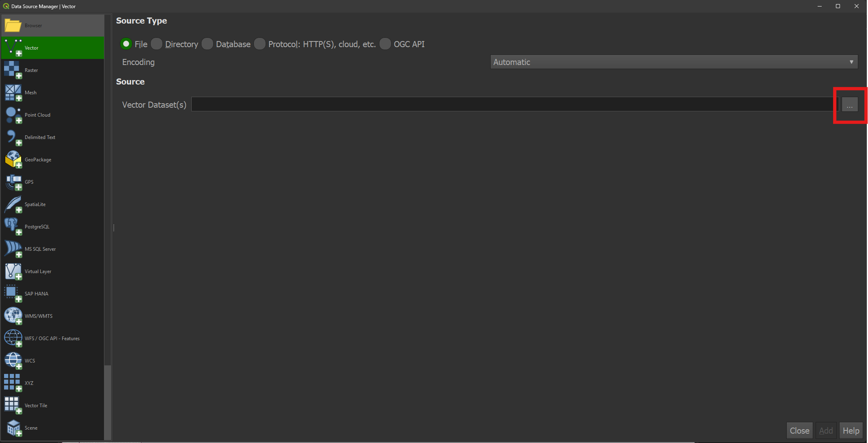Open the WCS globe icon
The image size is (868, 443).
click(x=13, y=361)
